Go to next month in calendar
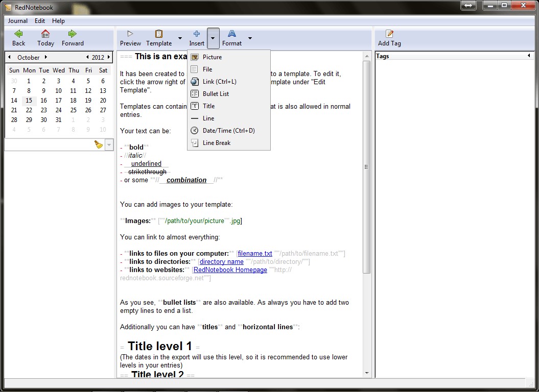Image resolution: width=539 pixels, height=392 pixels. pyautogui.click(x=46, y=57)
